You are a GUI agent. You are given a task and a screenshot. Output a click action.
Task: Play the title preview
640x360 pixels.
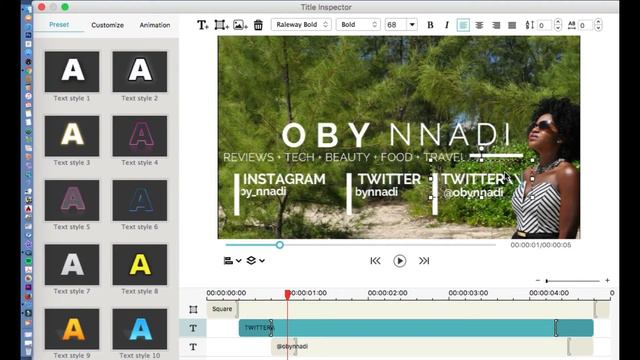click(x=400, y=261)
